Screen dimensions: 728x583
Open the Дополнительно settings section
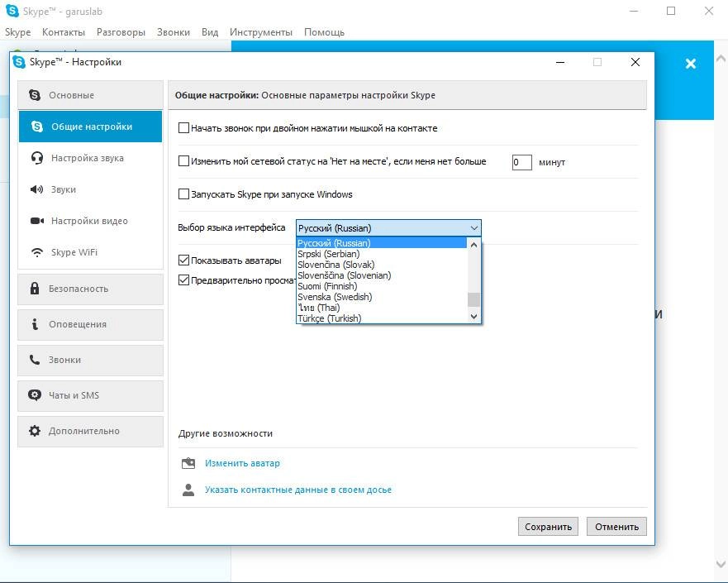coord(91,431)
